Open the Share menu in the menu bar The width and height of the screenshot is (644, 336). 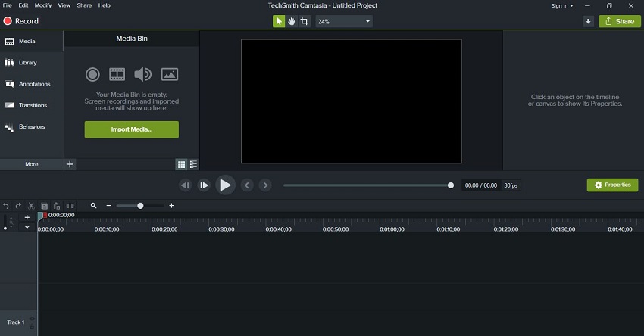tap(84, 5)
